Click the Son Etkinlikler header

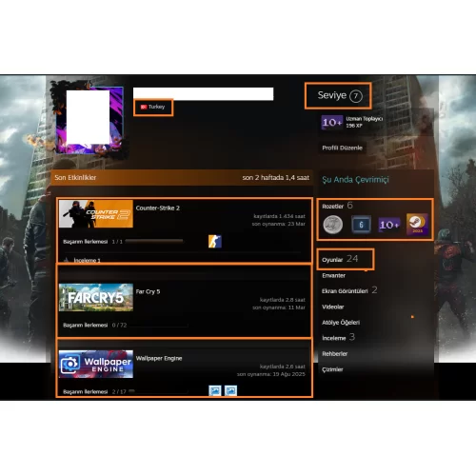(x=75, y=178)
